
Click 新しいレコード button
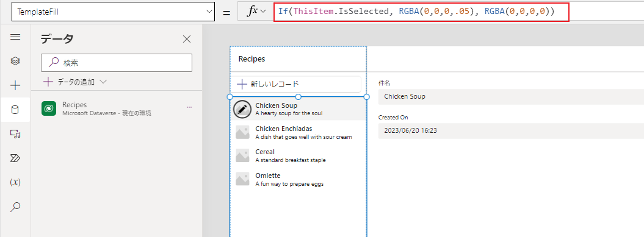(x=295, y=84)
